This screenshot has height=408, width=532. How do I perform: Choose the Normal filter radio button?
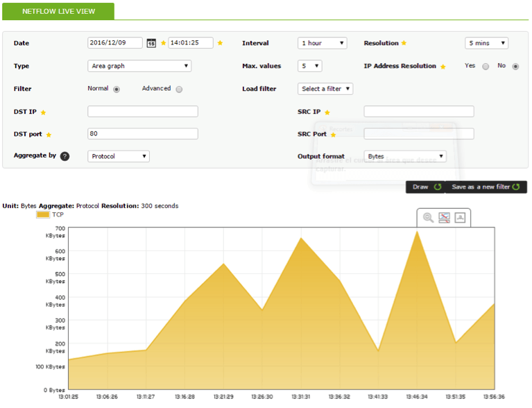(117, 90)
